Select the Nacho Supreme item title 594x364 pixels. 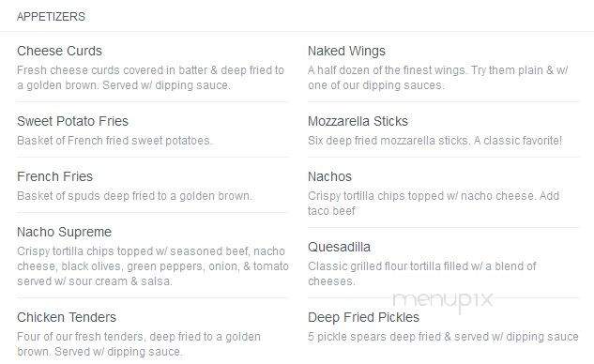tap(65, 232)
